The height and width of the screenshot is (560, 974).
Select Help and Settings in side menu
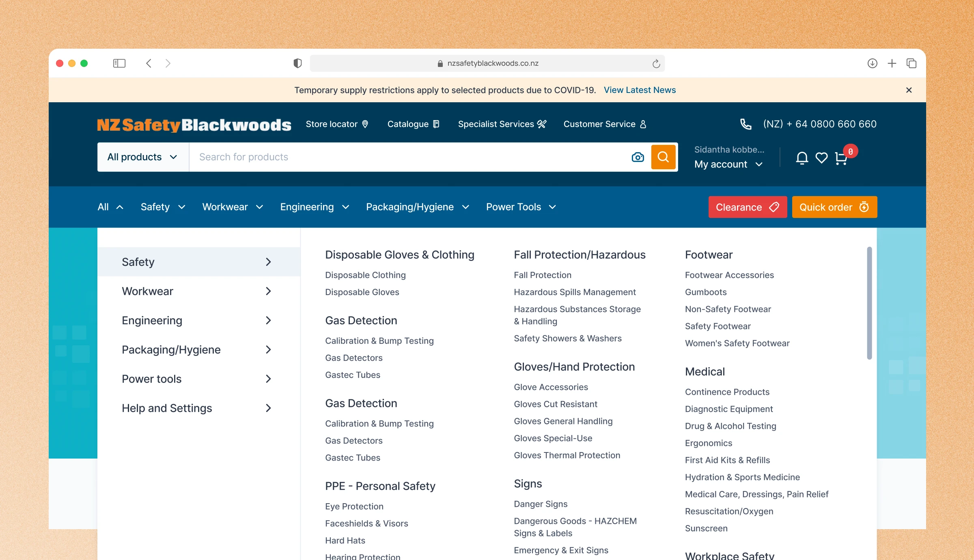(199, 408)
